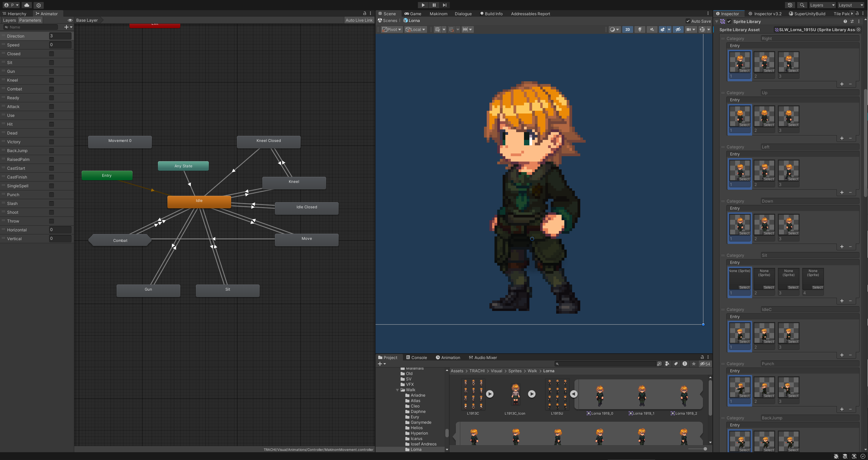Open the undo history icon
This screenshot has width=868, height=460.
click(790, 5)
